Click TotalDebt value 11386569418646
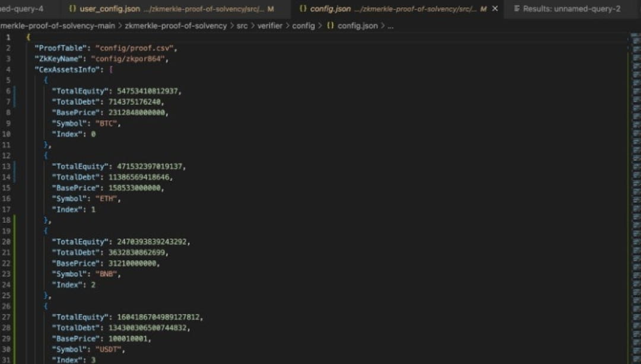 [x=138, y=177]
